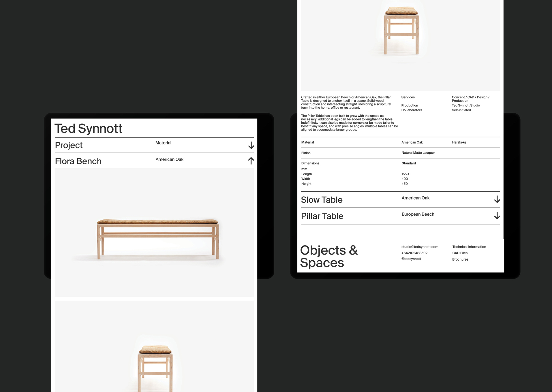Screen dimensions: 552x392
Task: Download CAD Files from footer
Action: tap(460, 253)
